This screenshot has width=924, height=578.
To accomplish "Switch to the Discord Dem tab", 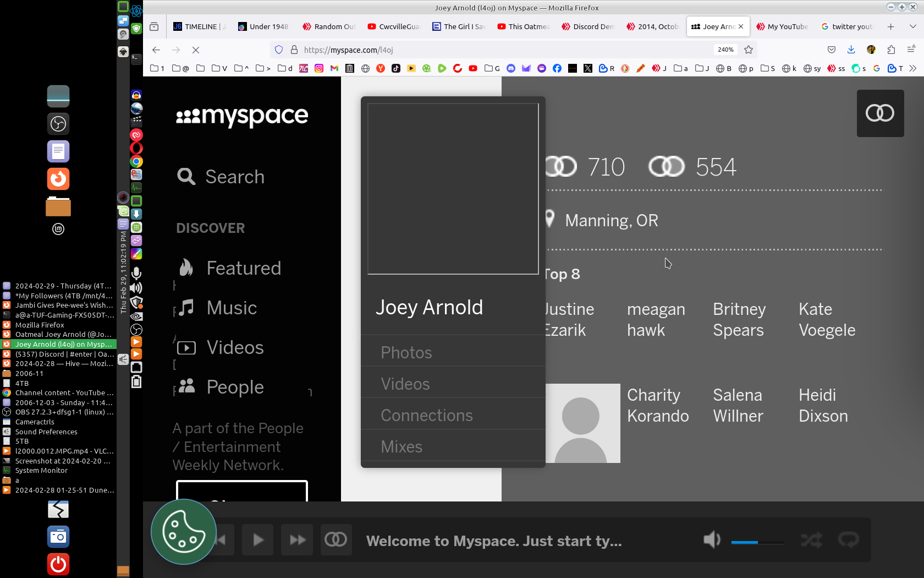I will [588, 26].
